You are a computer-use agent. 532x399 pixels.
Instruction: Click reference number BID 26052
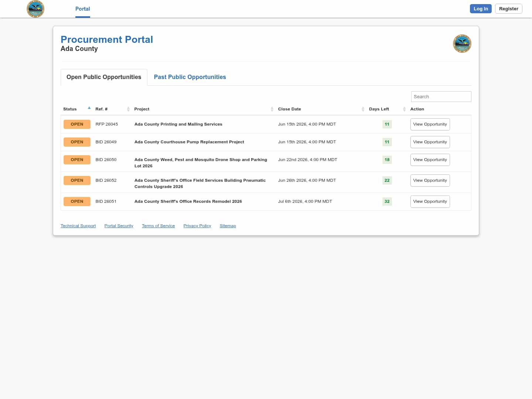point(106,180)
